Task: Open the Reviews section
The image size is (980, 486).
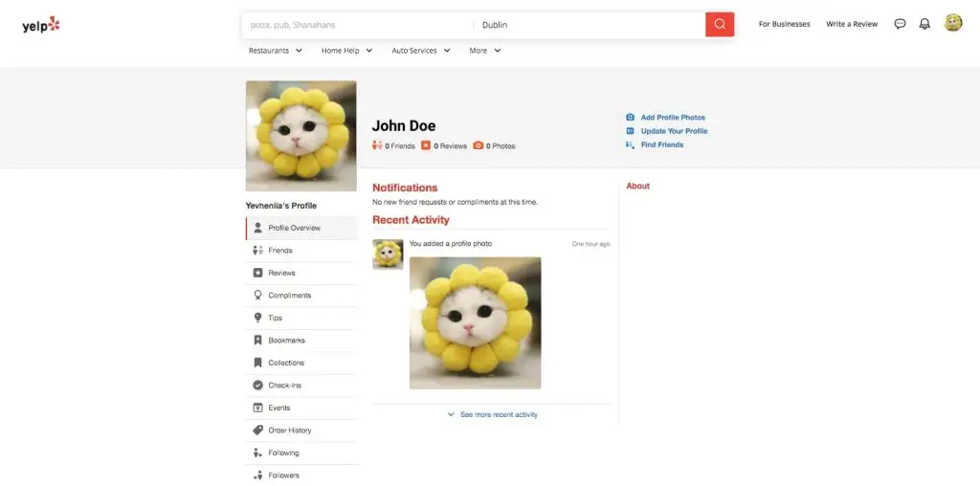Action: click(301, 273)
